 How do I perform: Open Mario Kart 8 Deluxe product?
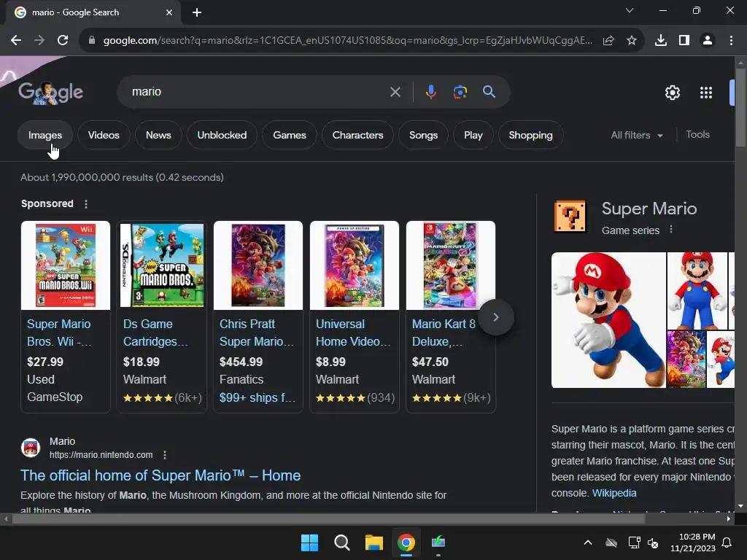tap(444, 332)
